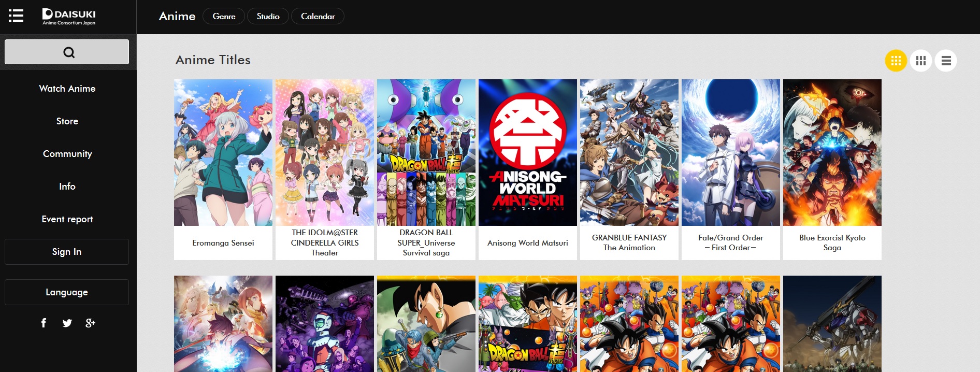Open the Language selector button
980x372 pixels.
click(x=67, y=292)
